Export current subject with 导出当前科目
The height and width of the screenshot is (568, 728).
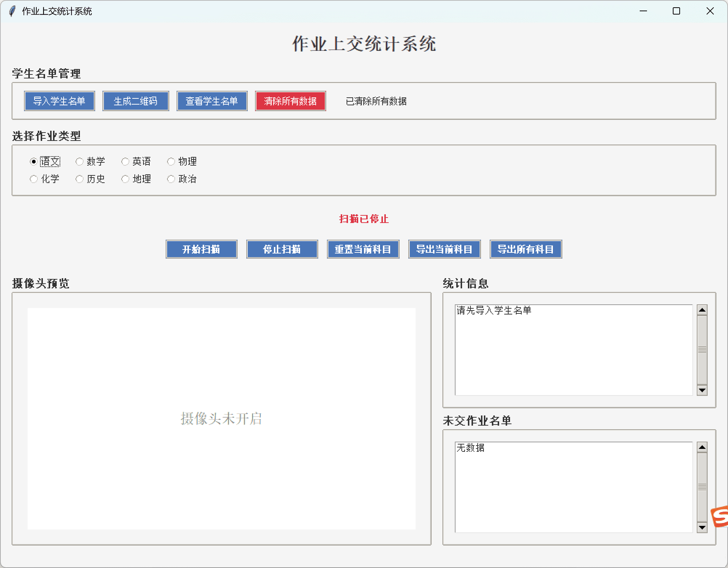444,249
